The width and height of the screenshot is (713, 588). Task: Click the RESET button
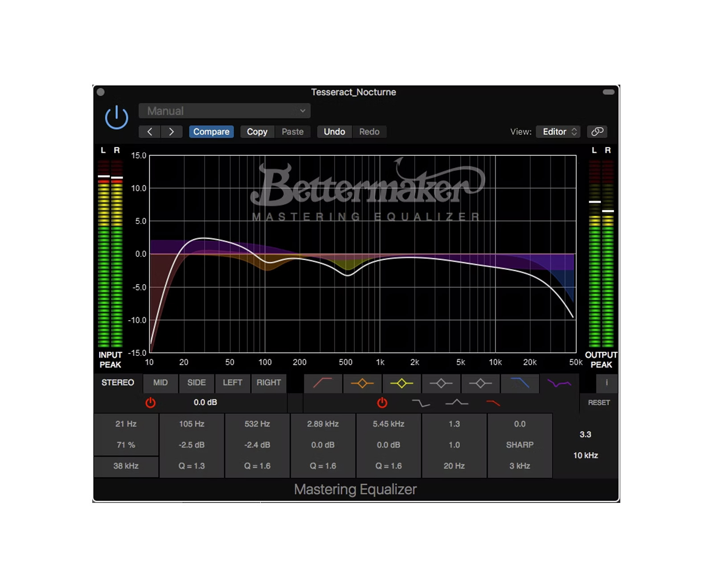tap(598, 403)
